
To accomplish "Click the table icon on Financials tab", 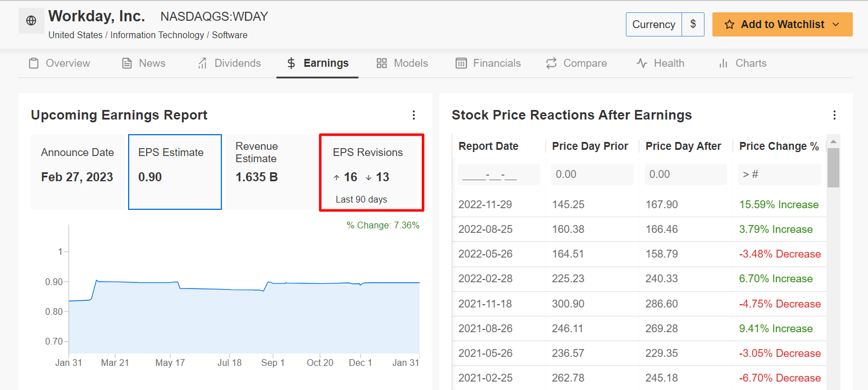I will [461, 63].
